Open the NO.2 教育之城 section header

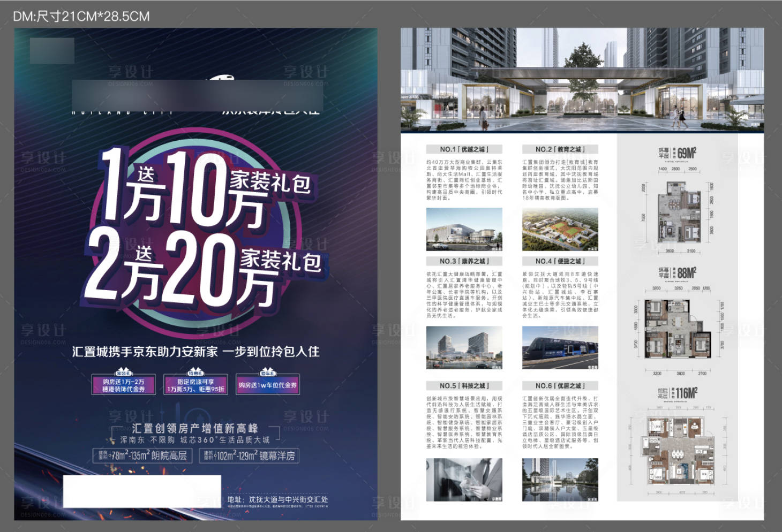tap(560, 149)
